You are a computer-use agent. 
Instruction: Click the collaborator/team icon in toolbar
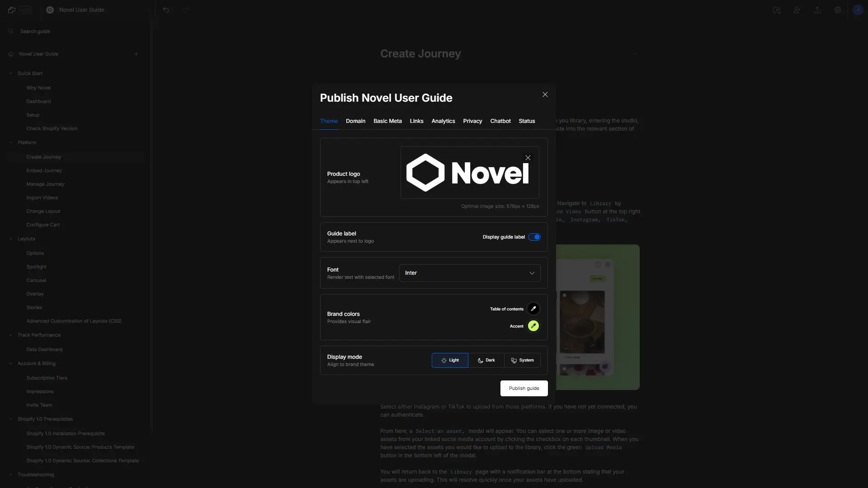coord(797,10)
